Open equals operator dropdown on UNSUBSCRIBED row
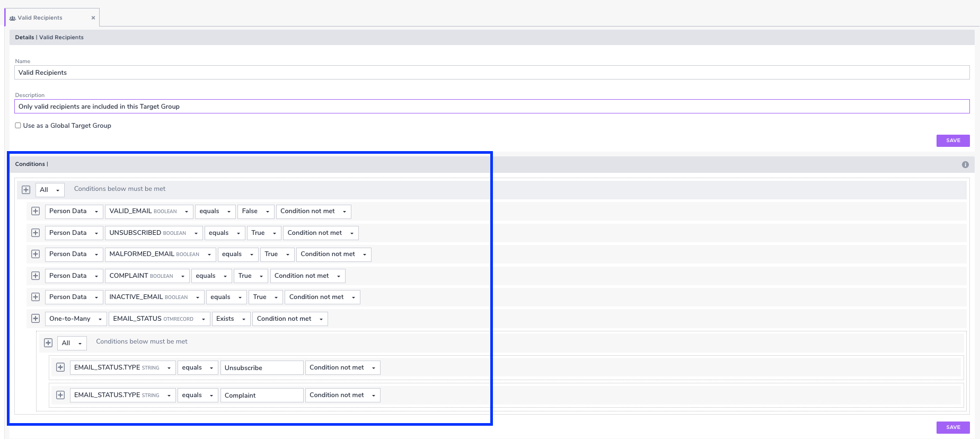Viewport: 980px width, 439px height. pyautogui.click(x=225, y=233)
